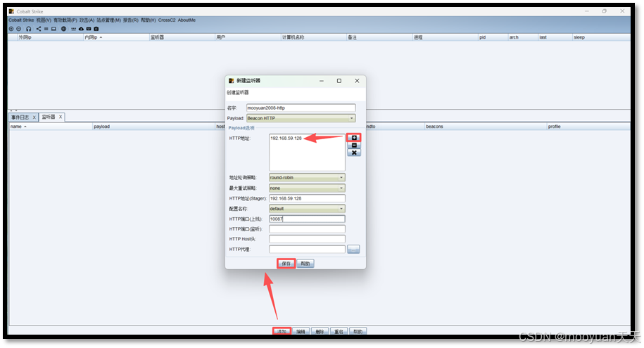Switch to the 监听器 tab
Viewport: 644px width, 348px height.
49,117
